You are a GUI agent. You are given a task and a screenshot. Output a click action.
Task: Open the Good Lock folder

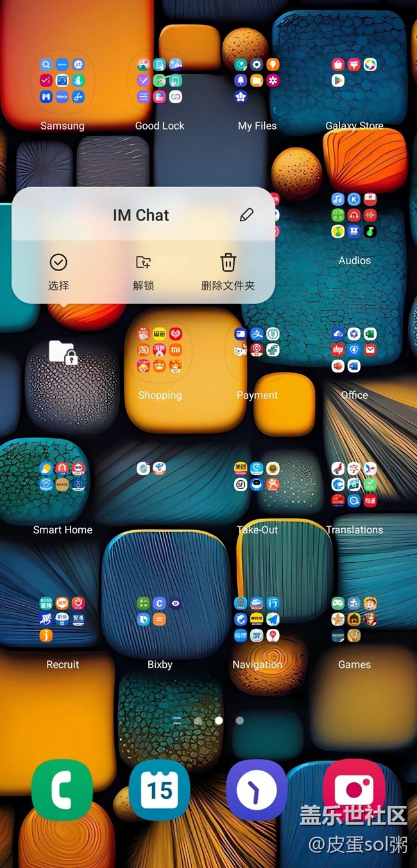point(160,81)
